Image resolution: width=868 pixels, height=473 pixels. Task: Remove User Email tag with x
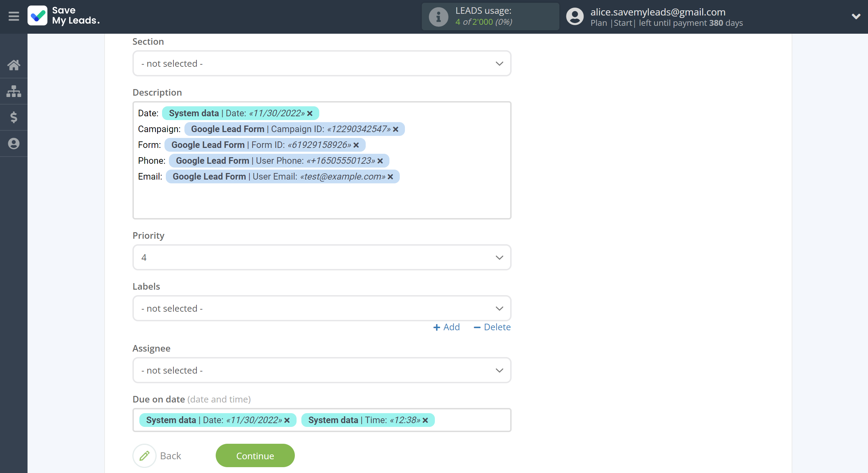point(392,176)
